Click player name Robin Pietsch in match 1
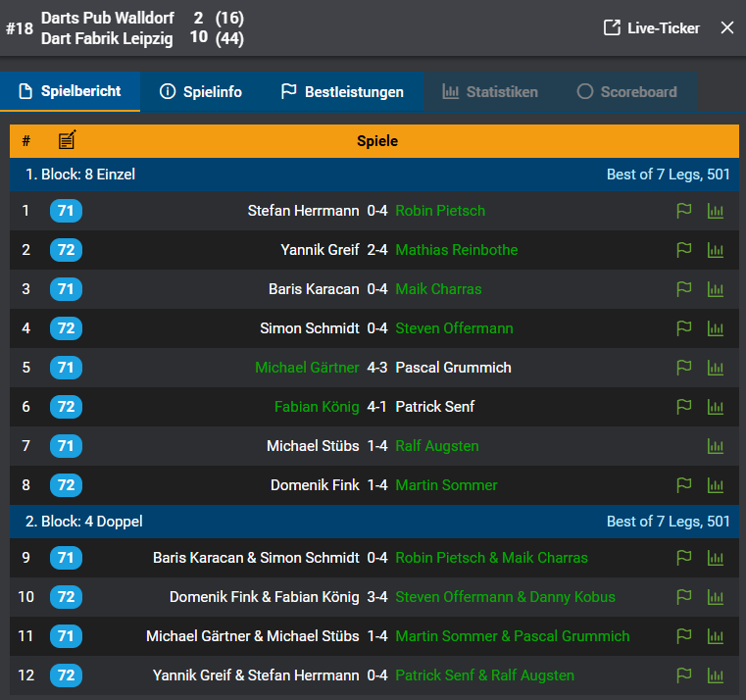The height and width of the screenshot is (700, 746). (440, 211)
